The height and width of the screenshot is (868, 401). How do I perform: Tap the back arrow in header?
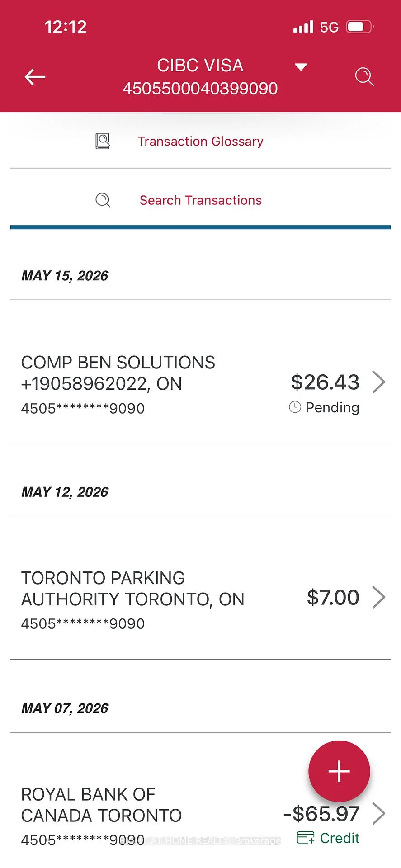click(35, 77)
